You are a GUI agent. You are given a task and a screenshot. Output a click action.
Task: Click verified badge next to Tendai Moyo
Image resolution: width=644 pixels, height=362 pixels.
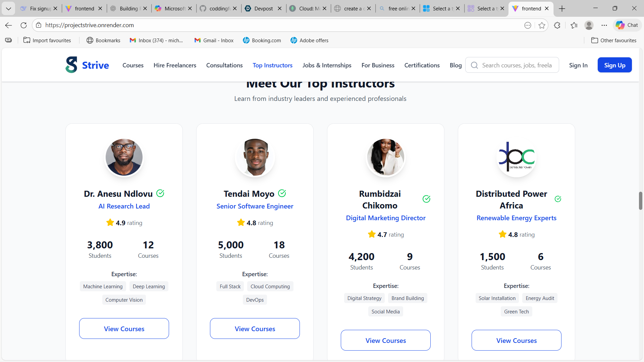click(x=282, y=193)
